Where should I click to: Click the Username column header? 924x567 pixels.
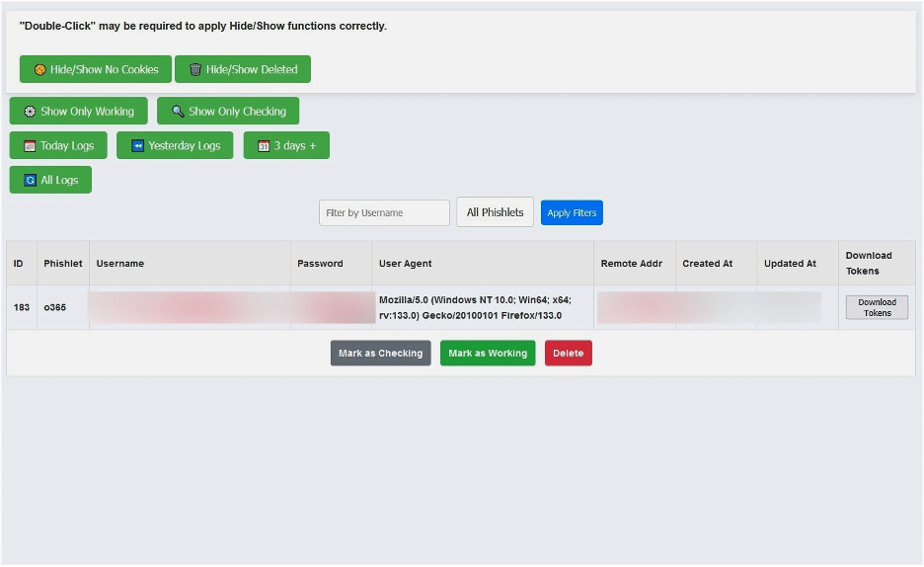click(x=120, y=264)
